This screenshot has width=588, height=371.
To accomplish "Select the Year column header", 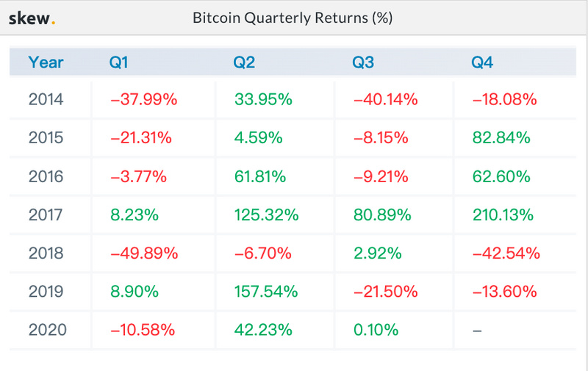I will 46,62.
